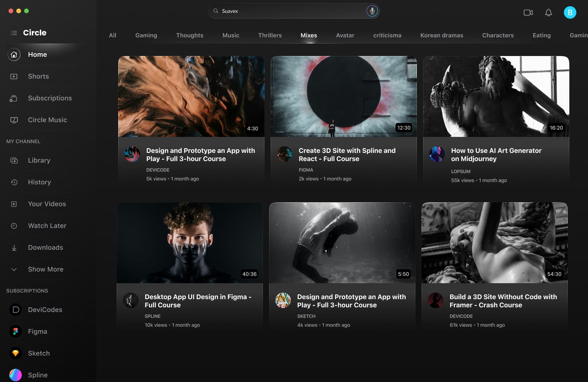Click the Spline gradient channel avatar
The image size is (588, 382).
(x=16, y=375)
